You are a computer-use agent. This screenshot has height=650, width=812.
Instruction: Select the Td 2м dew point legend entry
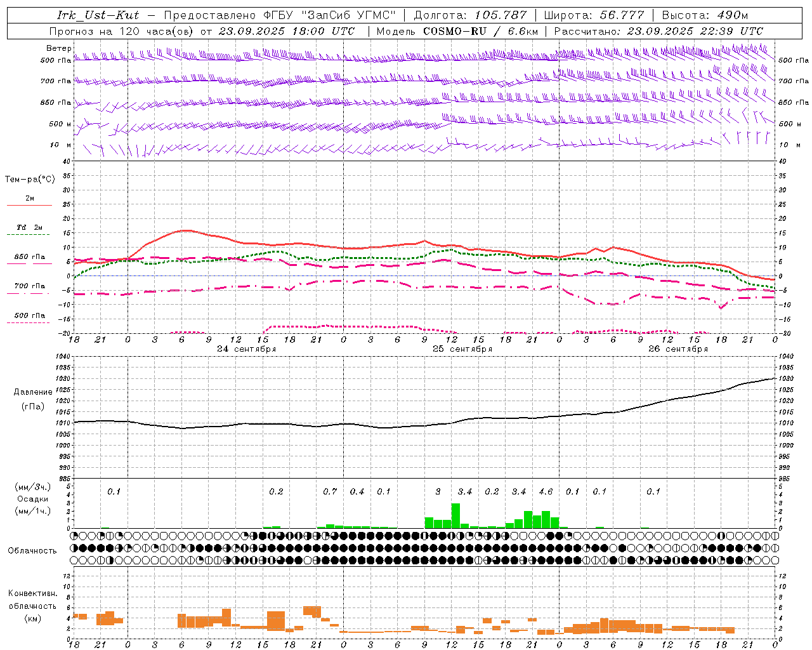pyautogui.click(x=30, y=227)
